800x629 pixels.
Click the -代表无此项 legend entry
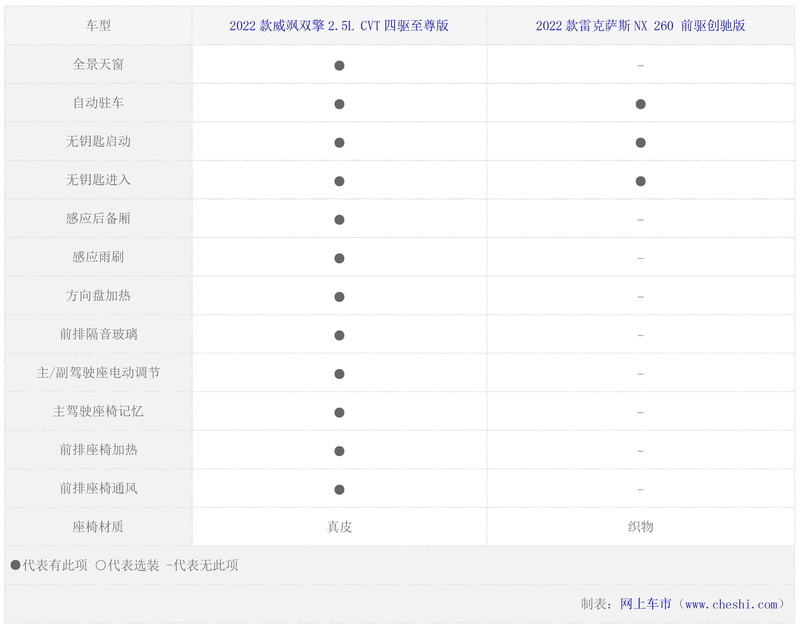tap(202, 565)
